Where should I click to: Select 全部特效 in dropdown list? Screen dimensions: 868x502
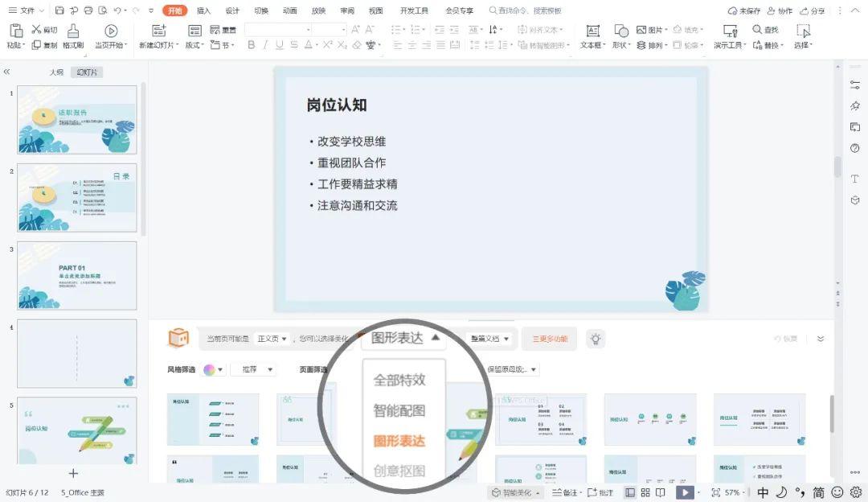point(399,380)
